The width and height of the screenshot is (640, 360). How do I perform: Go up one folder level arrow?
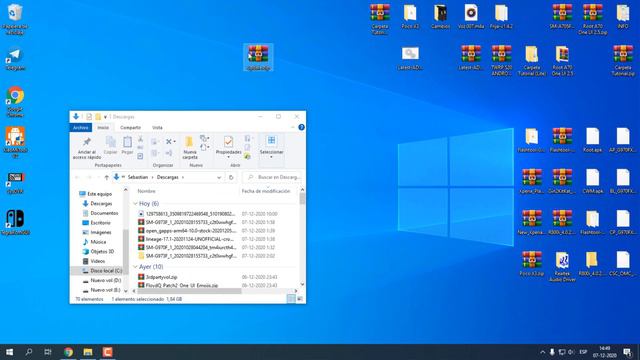107,177
